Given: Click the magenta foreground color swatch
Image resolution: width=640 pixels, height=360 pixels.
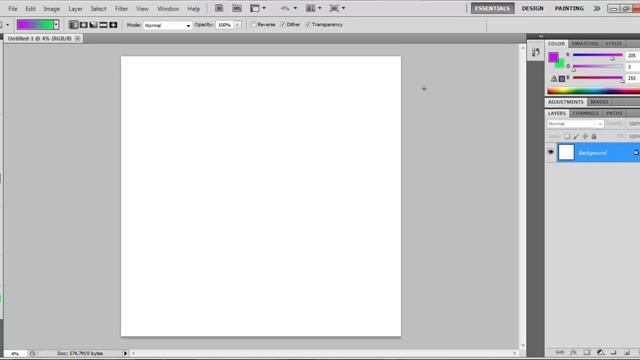Looking at the screenshot, I should click(x=553, y=57).
